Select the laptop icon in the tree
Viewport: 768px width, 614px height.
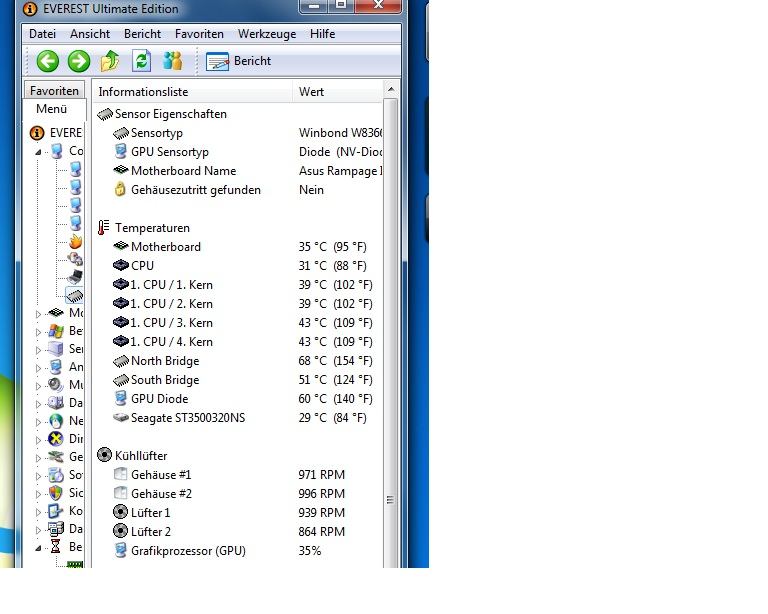75,277
